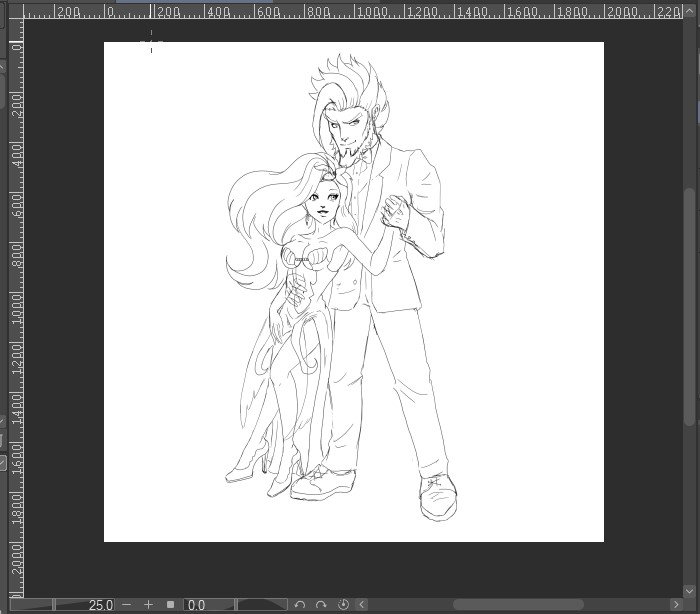The height and width of the screenshot is (614, 700).
Task: Rotate the canvas view counterclockwise
Action: [x=300, y=605]
